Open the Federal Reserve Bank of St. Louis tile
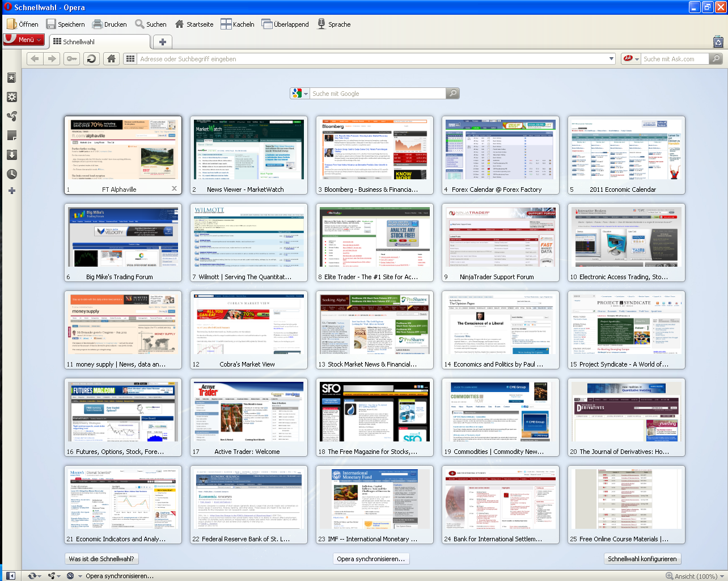Image resolution: width=728 pixels, height=581 pixels. pos(249,505)
